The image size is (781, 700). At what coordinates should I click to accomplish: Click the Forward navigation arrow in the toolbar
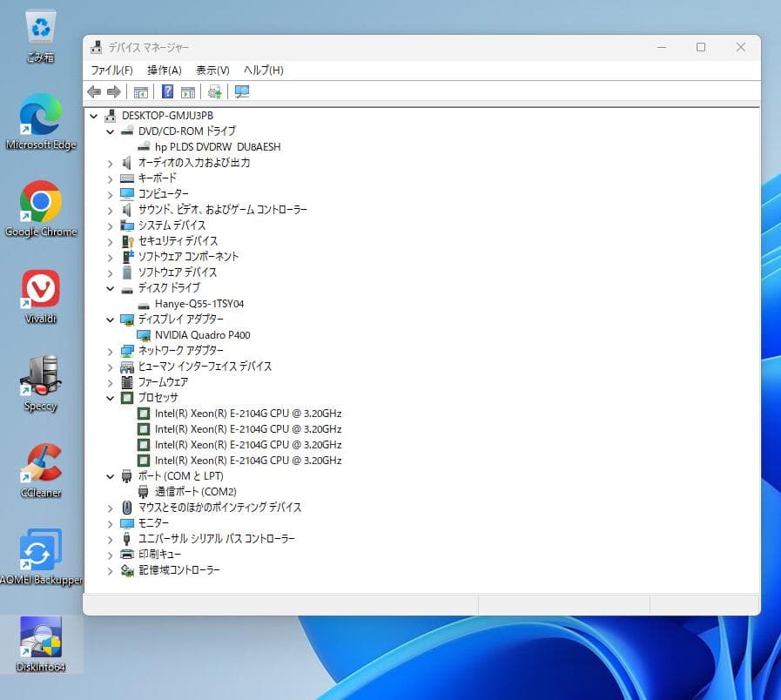pyautogui.click(x=114, y=91)
